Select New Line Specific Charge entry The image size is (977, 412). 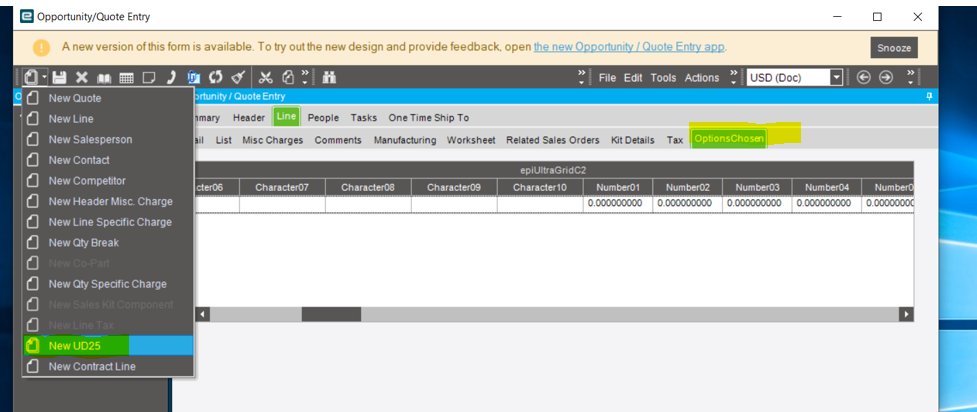tap(108, 222)
